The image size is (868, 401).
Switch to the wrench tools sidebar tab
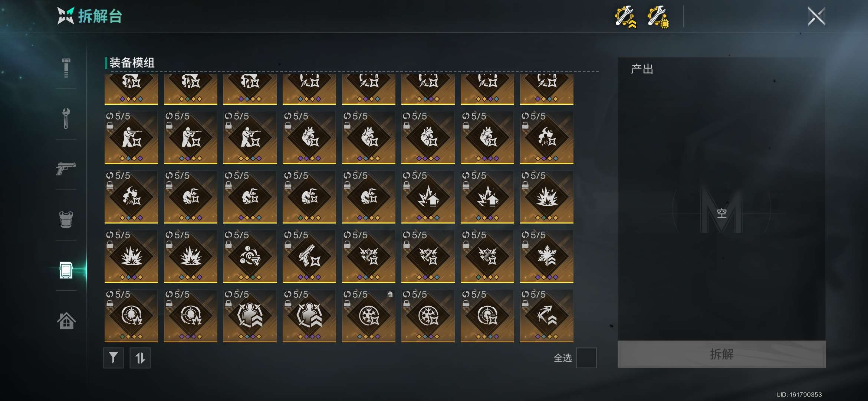(x=66, y=118)
